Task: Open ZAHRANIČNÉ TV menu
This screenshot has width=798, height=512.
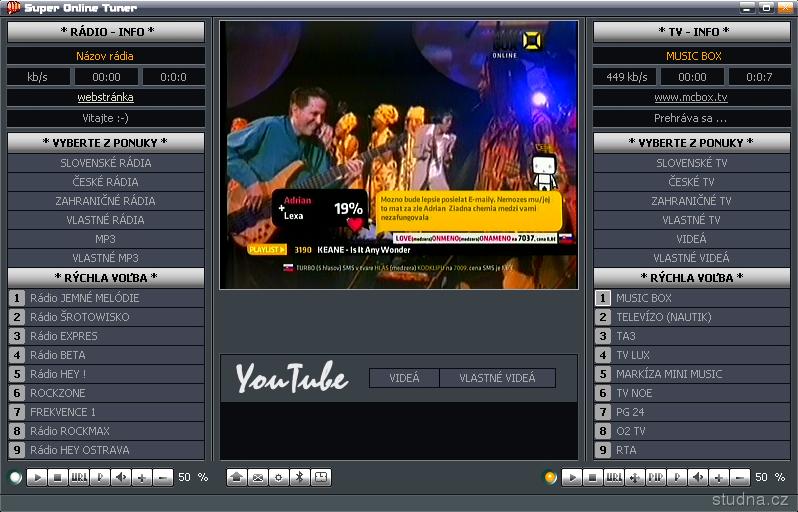Action: [692, 201]
